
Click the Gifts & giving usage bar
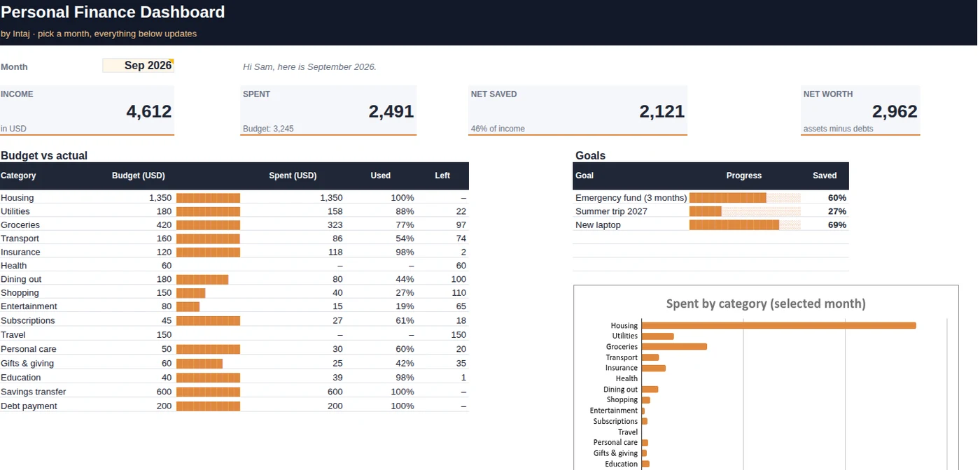[x=199, y=364]
